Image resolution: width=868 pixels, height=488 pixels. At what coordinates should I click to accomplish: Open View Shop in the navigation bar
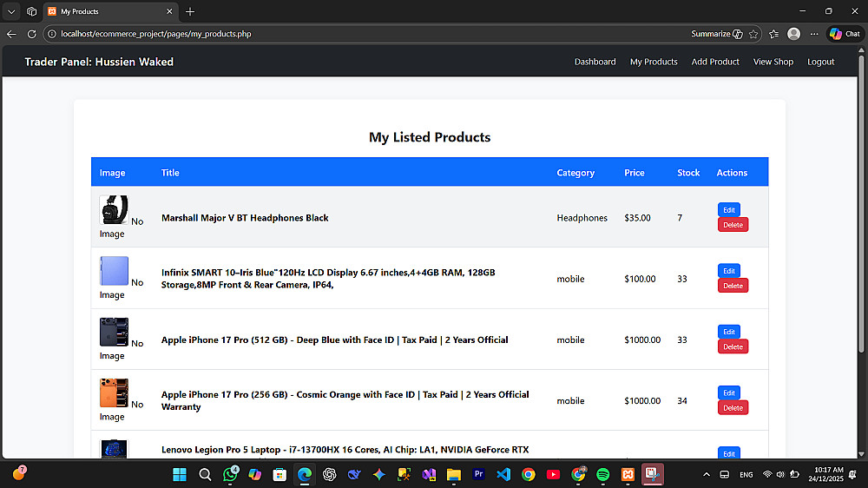click(x=773, y=62)
